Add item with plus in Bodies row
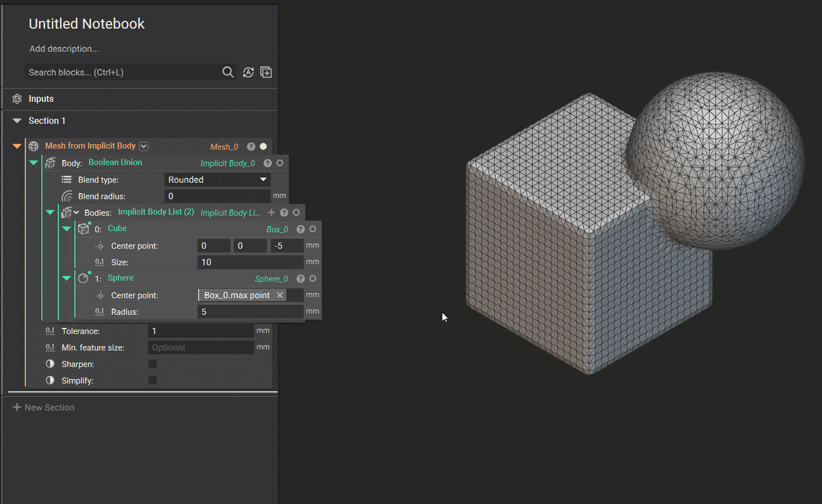This screenshot has width=822, height=504. pyautogui.click(x=271, y=212)
